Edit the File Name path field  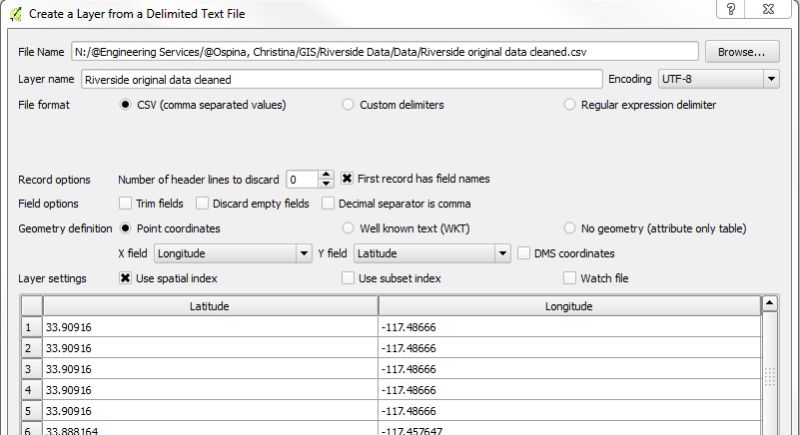tap(385, 52)
